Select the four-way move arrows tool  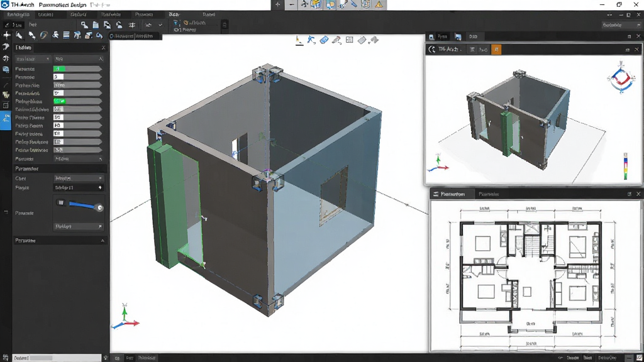pos(6,35)
